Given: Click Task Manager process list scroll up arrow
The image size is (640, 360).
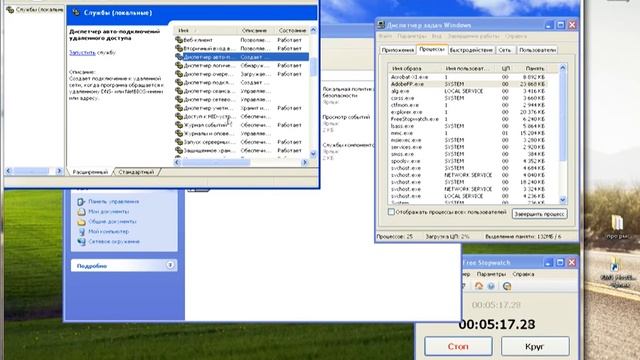Looking at the screenshot, I should pyautogui.click(x=563, y=68).
